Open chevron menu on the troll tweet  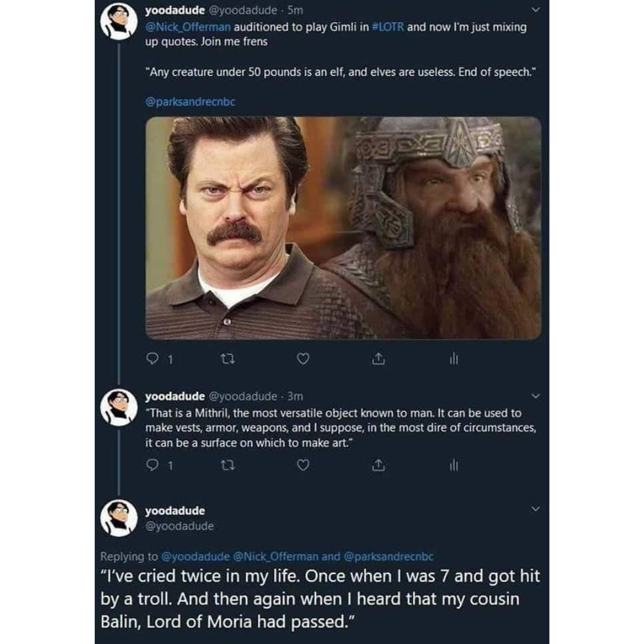click(535, 509)
